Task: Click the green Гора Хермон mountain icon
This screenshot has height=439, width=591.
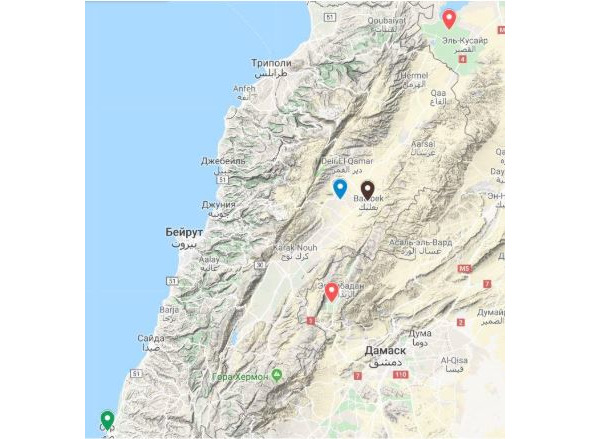Action: coord(277,375)
